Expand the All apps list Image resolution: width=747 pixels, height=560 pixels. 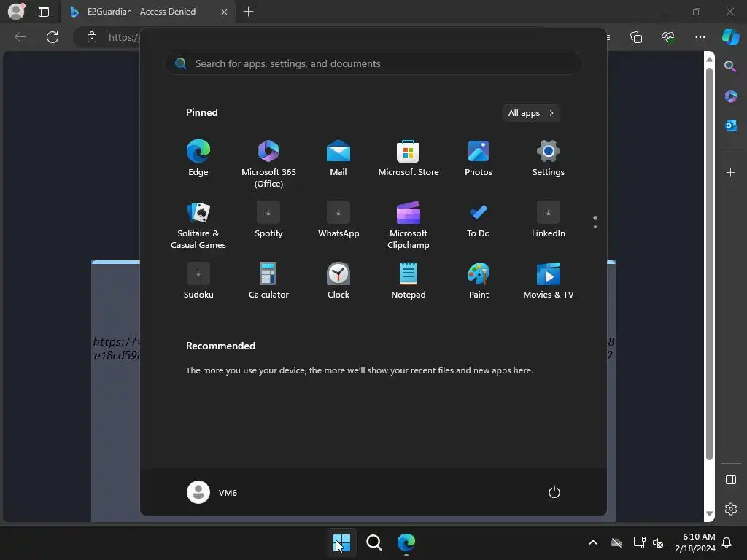pos(531,113)
